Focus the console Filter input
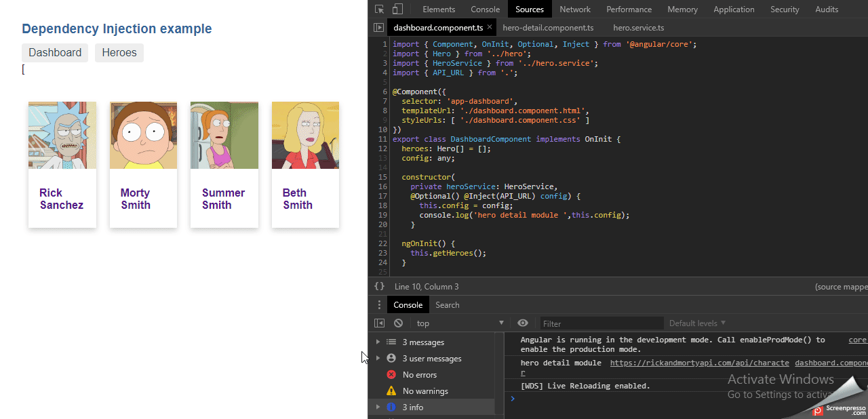Image resolution: width=868 pixels, height=419 pixels. pyautogui.click(x=601, y=323)
